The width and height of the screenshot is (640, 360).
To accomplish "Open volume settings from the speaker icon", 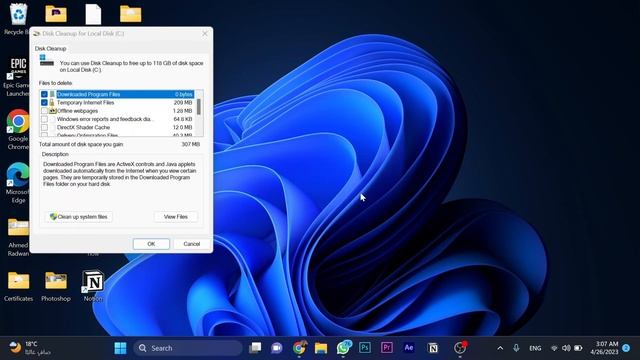I will coord(566,348).
